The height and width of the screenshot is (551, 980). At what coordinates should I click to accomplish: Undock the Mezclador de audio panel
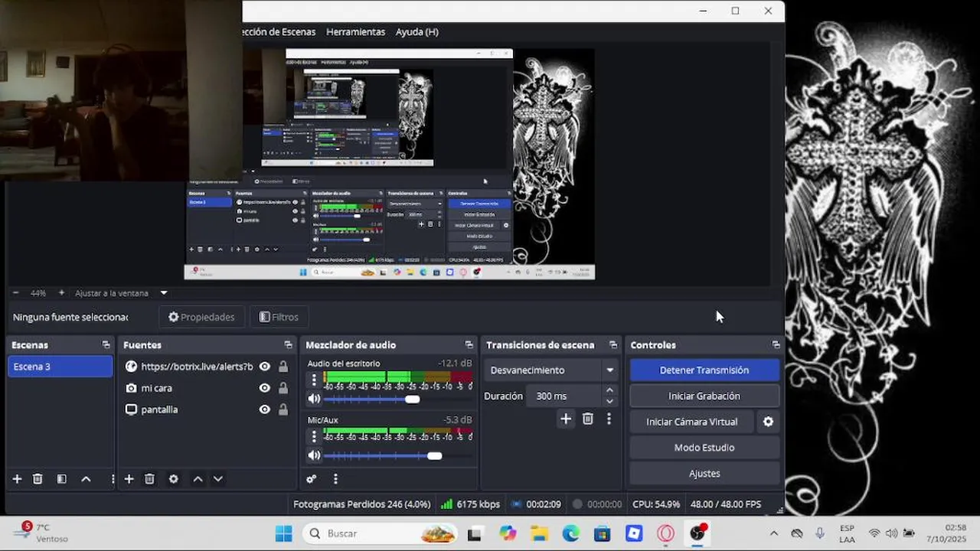click(x=469, y=345)
